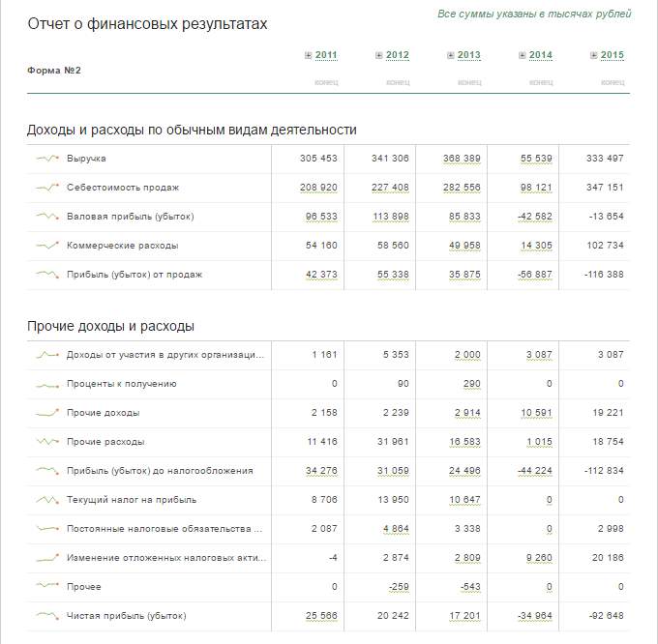Image resolution: width=658 pixels, height=644 pixels.
Task: Open sparkline for Прибыль до налогообложения
Action: coord(47,470)
